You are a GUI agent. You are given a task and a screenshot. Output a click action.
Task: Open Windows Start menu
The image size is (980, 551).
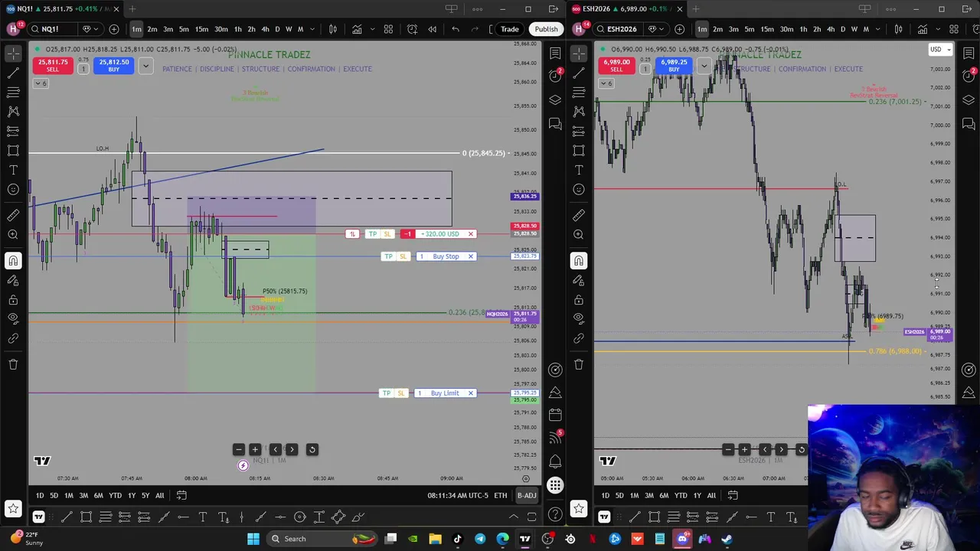coord(253,539)
